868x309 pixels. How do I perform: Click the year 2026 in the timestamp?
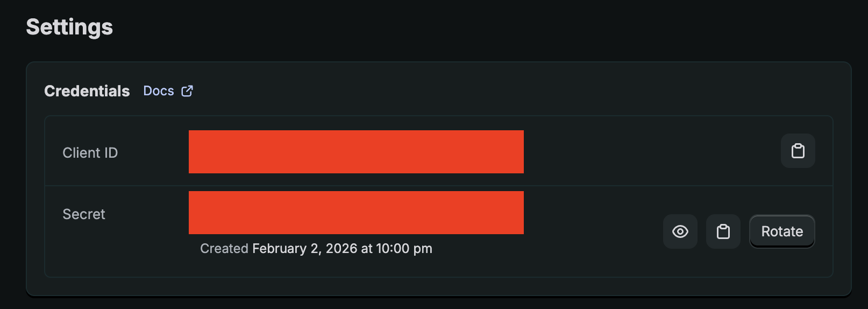point(341,249)
